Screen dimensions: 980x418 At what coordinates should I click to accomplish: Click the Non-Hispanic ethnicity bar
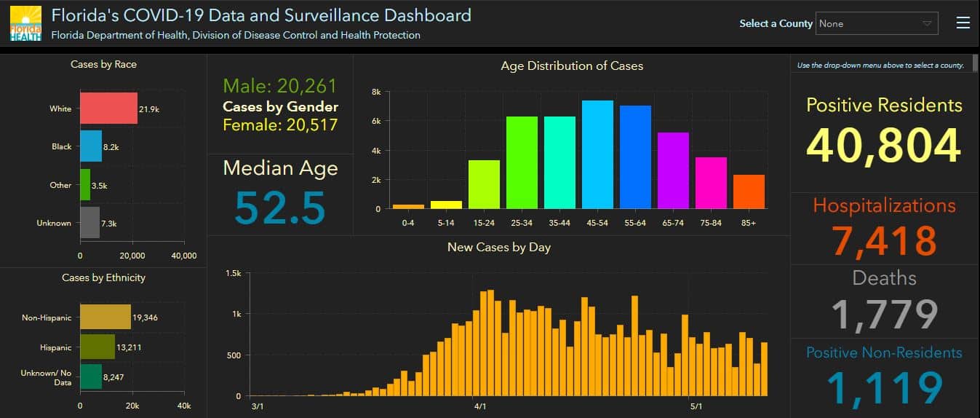click(x=105, y=317)
